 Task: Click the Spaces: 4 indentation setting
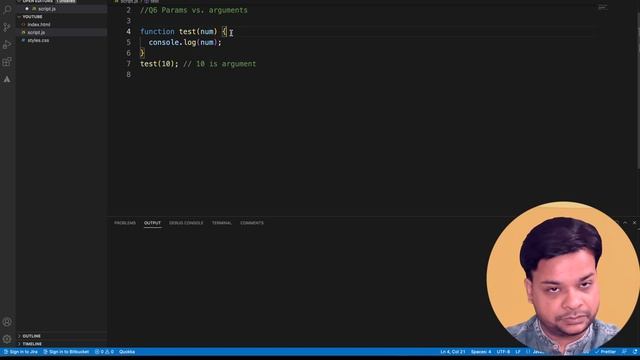[481, 352]
